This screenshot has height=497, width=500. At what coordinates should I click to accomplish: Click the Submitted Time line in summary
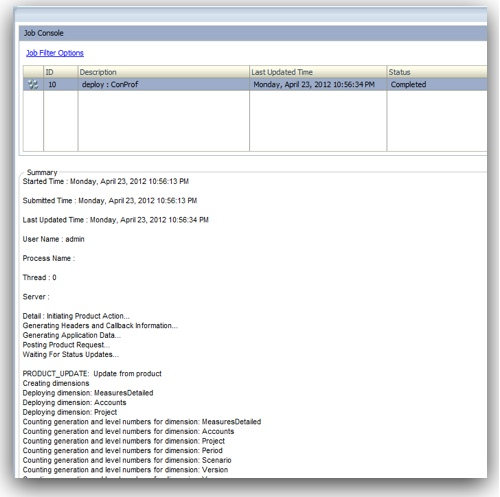110,201
